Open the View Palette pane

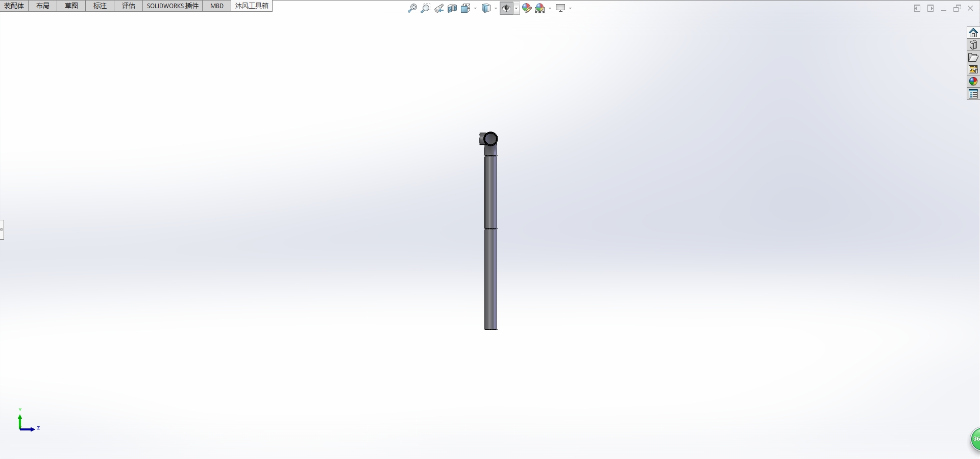pos(973,69)
